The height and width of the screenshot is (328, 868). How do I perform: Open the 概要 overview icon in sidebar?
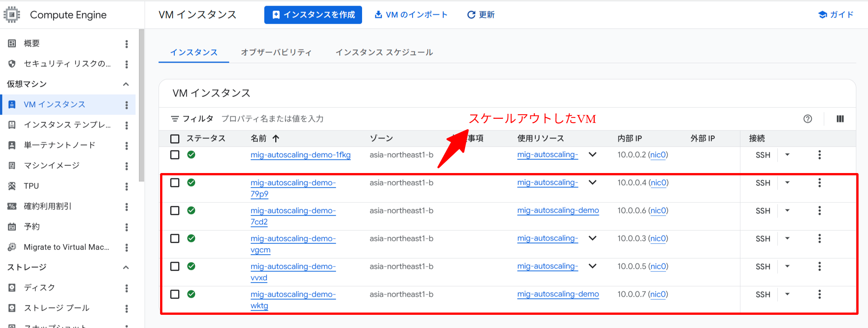tap(12, 43)
